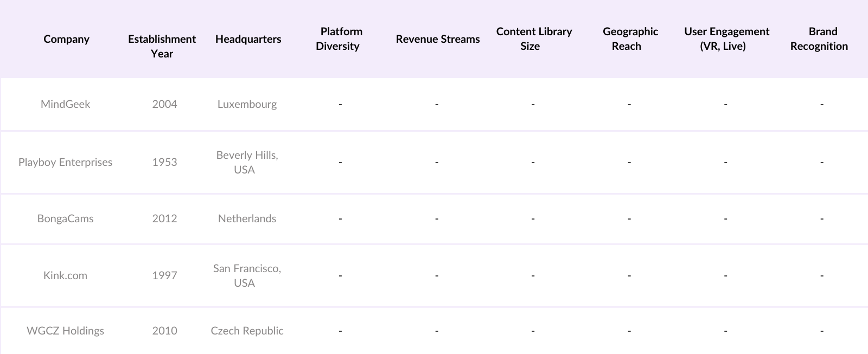Image resolution: width=868 pixels, height=354 pixels.
Task: Click the Playboy Enterprises company cell
Action: [x=66, y=162]
